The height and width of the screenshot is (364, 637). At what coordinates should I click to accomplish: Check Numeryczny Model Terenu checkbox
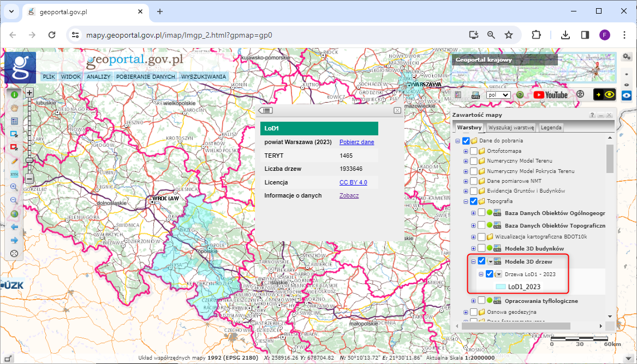tap(474, 161)
